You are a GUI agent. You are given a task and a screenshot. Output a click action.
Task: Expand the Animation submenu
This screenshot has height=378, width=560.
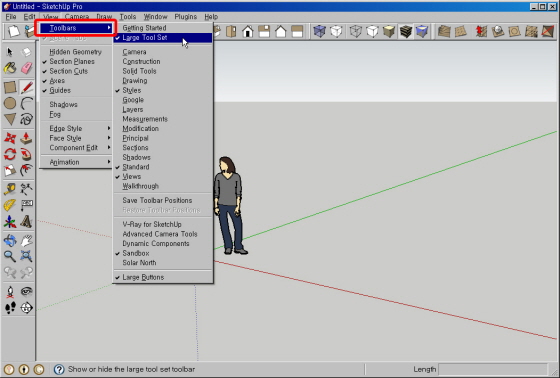pyautogui.click(x=76, y=162)
